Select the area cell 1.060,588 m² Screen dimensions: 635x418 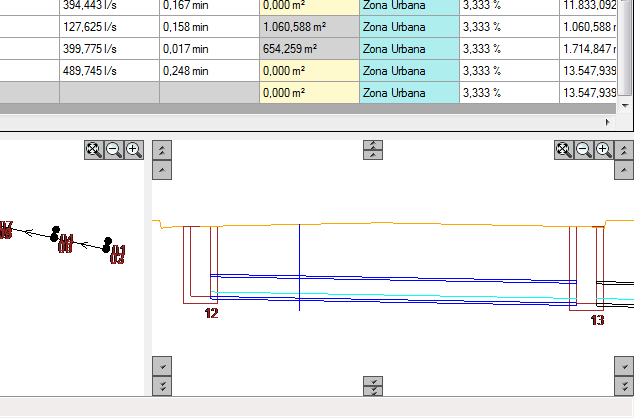pos(309,27)
